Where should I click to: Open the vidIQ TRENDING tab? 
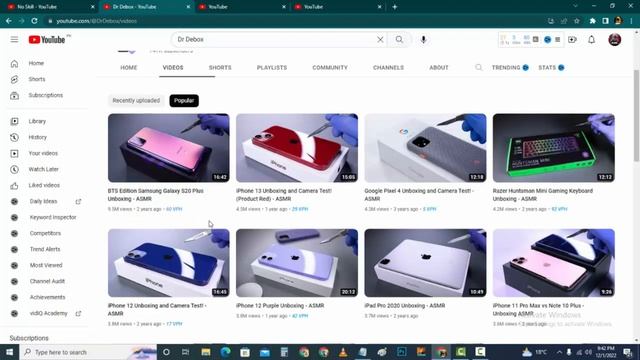click(x=510, y=67)
